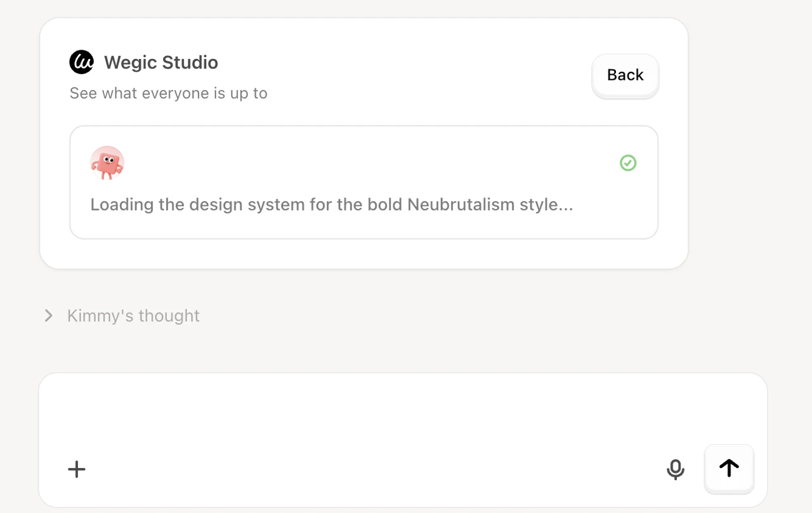
Task: Click the Kimmy's thought label
Action: [133, 316]
